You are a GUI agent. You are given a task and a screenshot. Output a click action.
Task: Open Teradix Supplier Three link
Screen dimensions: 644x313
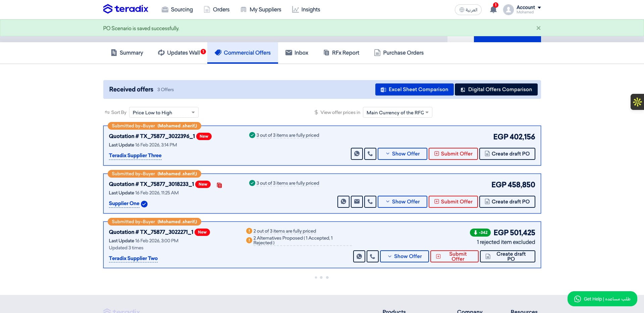[x=135, y=155]
